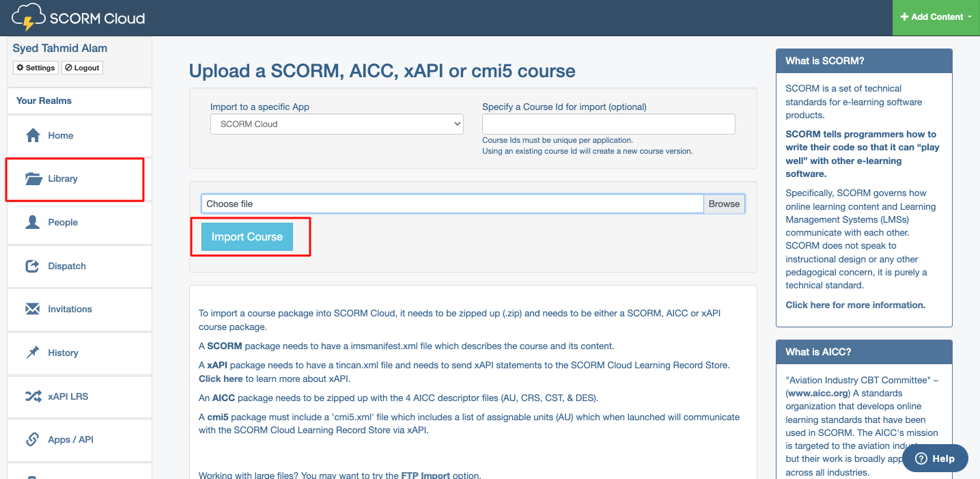Image resolution: width=980 pixels, height=479 pixels.
Task: Click the Settings button
Action: (36, 68)
